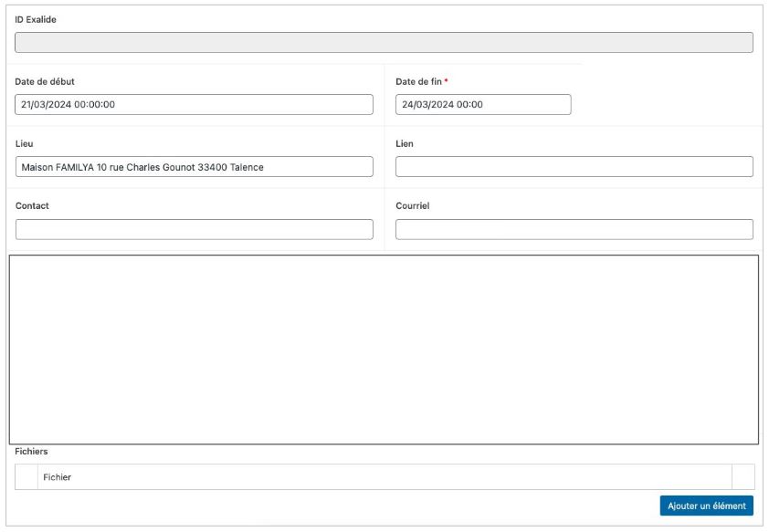Click the Contact label
Viewport: 769px width, 532px height.
point(32,206)
